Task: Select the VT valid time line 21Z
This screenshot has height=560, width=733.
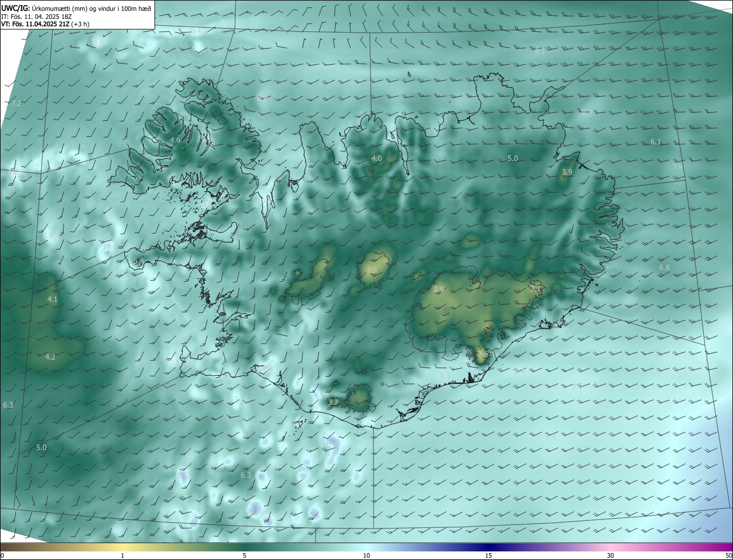Action: point(45,24)
